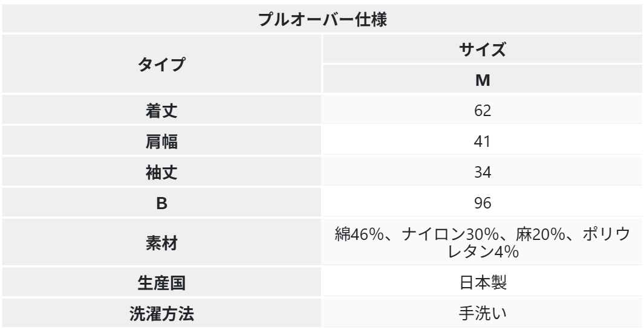Select the 着丈 value 62
This screenshot has width=644, height=330.
482,111
